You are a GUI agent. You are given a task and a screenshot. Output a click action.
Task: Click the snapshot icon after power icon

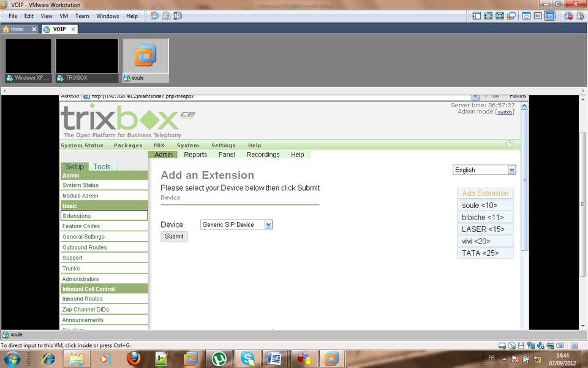click(x=166, y=16)
